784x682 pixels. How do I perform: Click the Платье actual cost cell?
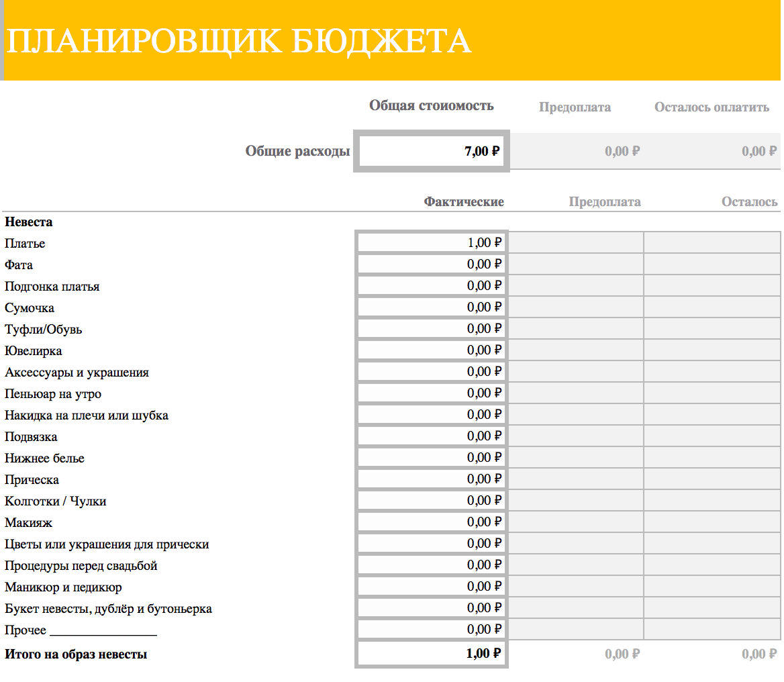431,243
